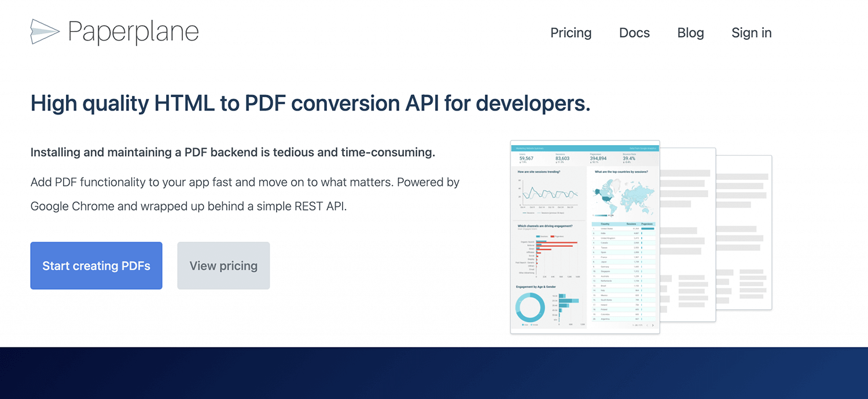This screenshot has width=868, height=399.
Task: Select the United States row in the country table
Action: coord(620,228)
